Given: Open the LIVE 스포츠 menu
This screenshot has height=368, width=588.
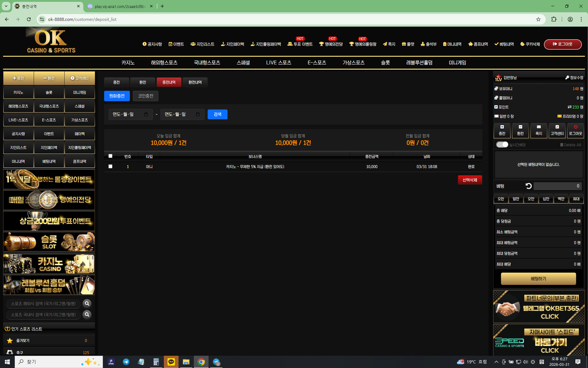Looking at the screenshot, I should coord(278,63).
